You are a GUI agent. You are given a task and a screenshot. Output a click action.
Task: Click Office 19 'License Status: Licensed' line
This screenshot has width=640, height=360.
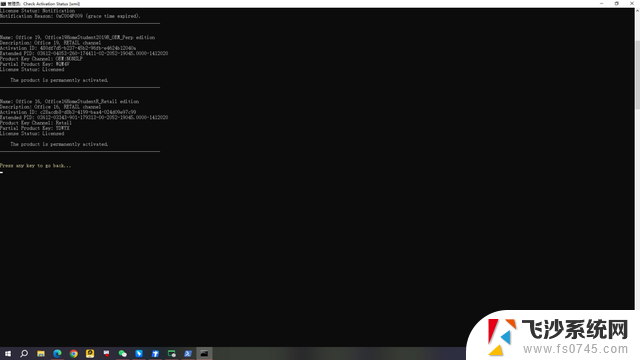tap(32, 69)
